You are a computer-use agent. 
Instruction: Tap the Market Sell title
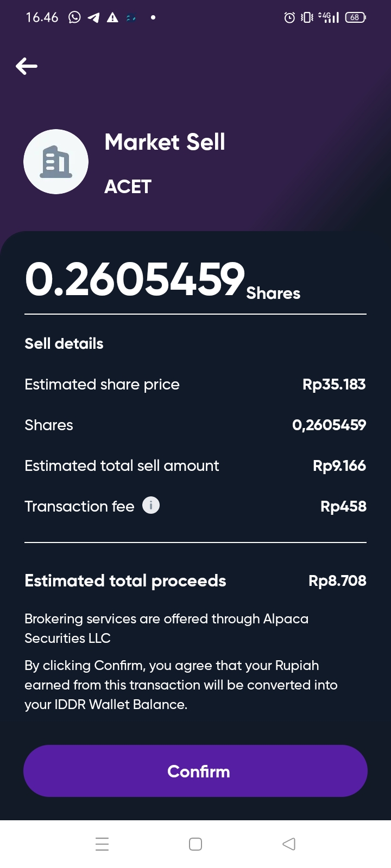[x=165, y=142]
